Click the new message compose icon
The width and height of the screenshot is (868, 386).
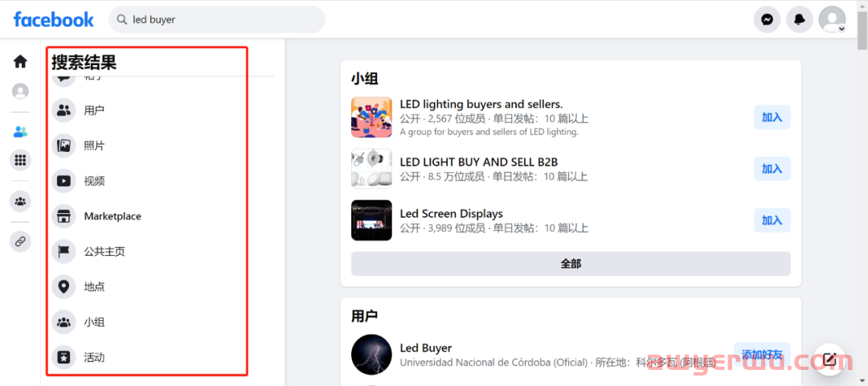pyautogui.click(x=829, y=359)
